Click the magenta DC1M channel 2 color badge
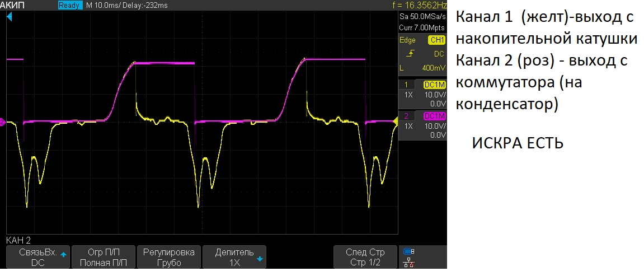This screenshot has width=644, height=271. [x=434, y=116]
